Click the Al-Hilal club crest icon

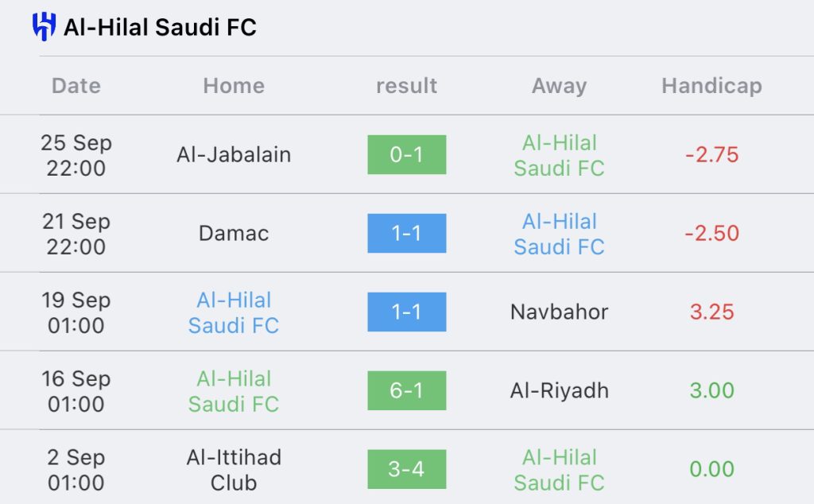(44, 26)
